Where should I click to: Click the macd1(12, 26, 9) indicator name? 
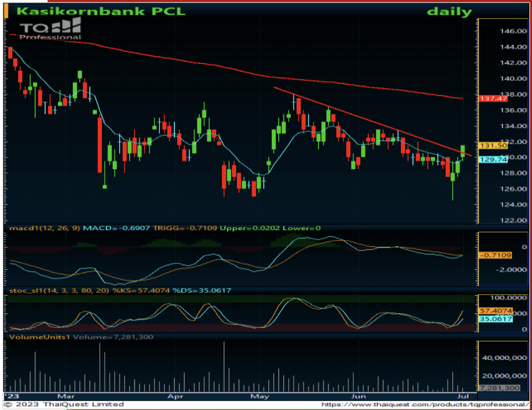click(x=45, y=228)
